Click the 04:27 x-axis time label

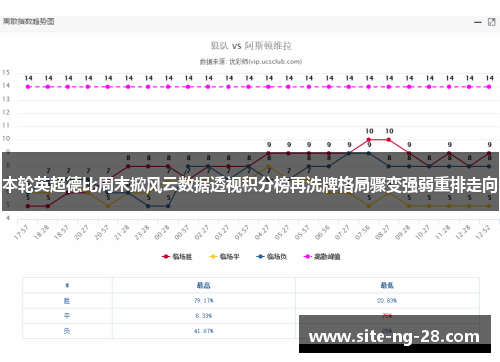point(262,232)
